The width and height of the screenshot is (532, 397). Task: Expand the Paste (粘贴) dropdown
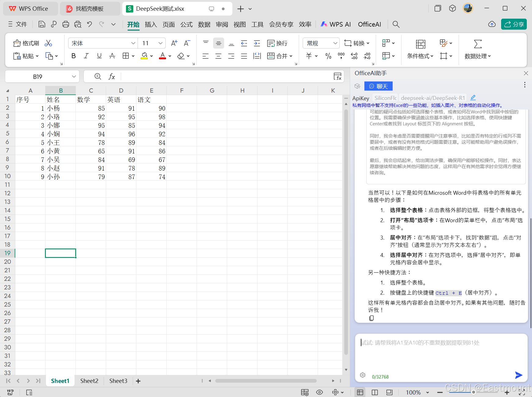tap(37, 56)
